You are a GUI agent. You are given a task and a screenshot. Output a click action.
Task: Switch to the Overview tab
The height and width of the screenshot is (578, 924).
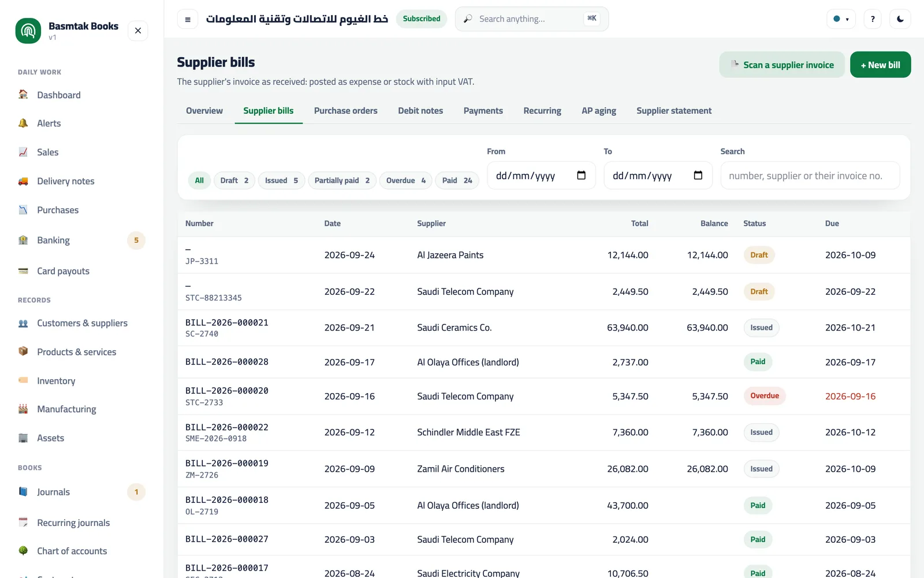tap(204, 110)
